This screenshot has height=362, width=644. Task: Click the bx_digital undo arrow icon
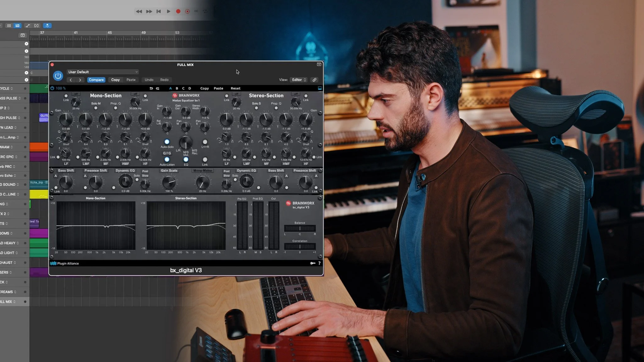(151, 88)
